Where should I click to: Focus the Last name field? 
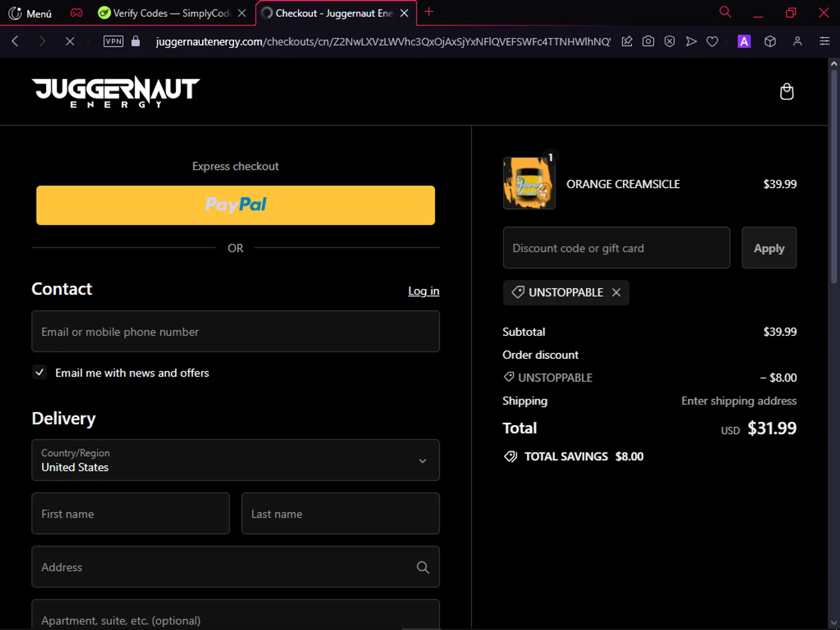coord(340,514)
